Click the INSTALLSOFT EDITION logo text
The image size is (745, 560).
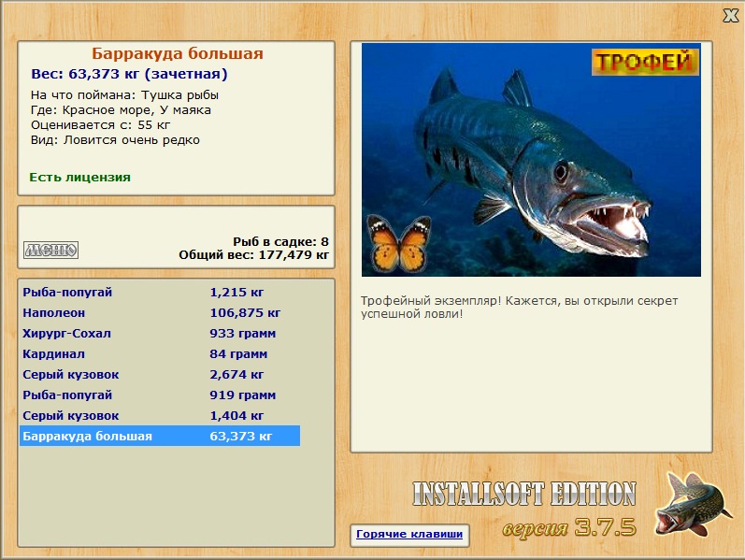(524, 494)
